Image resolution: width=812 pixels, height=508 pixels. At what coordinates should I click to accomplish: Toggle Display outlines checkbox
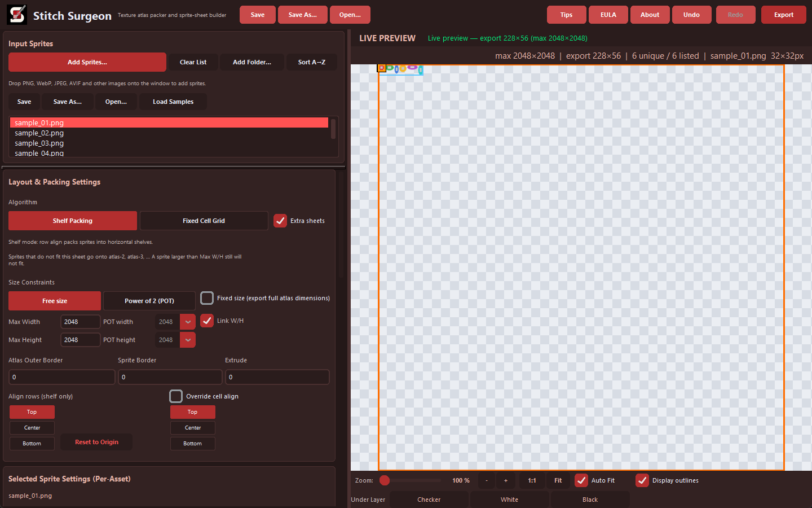click(642, 480)
